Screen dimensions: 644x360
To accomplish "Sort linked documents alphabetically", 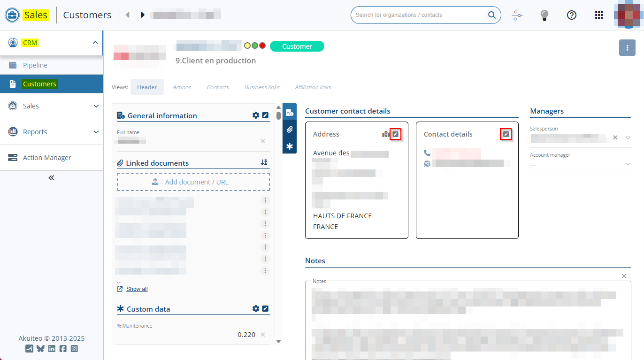I will click(x=264, y=163).
